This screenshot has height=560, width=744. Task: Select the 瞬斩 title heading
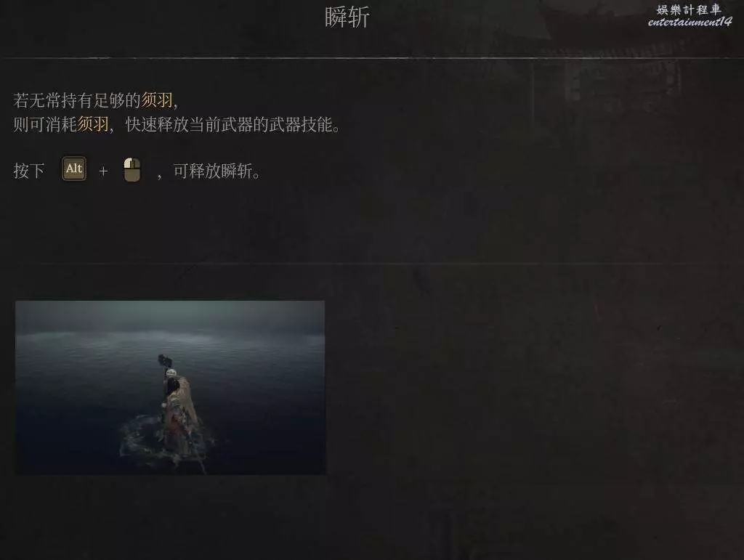pos(347,17)
